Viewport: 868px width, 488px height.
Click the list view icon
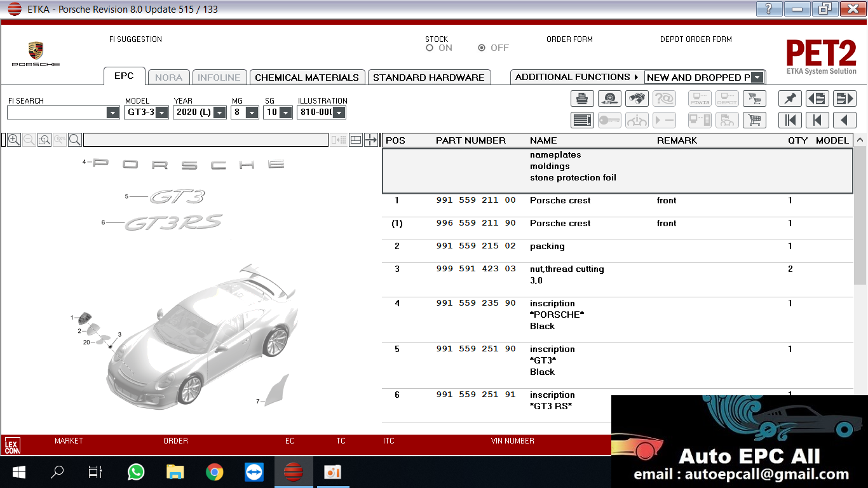(x=582, y=120)
